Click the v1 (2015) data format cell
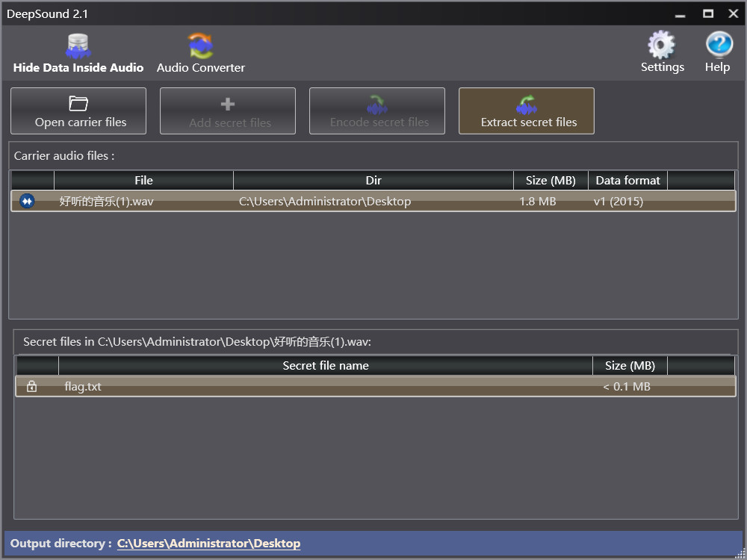Screen dimensions: 747x560 coord(619,202)
